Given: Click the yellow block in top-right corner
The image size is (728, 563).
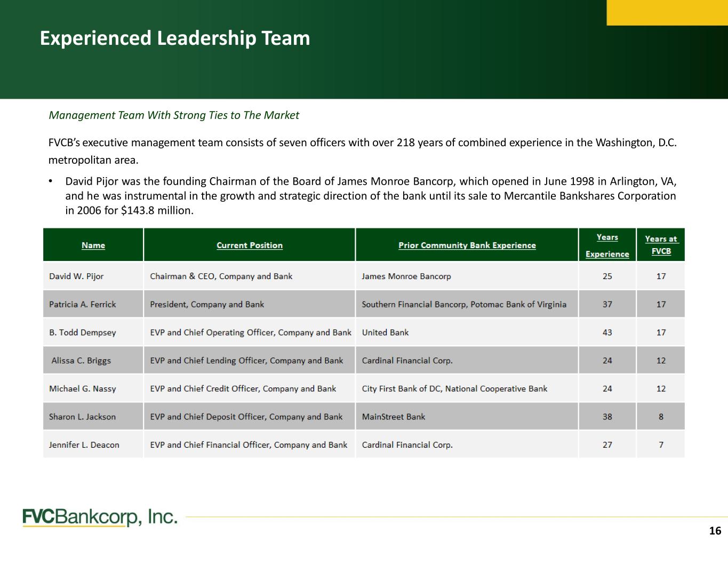Looking at the screenshot, I should click(x=667, y=12).
